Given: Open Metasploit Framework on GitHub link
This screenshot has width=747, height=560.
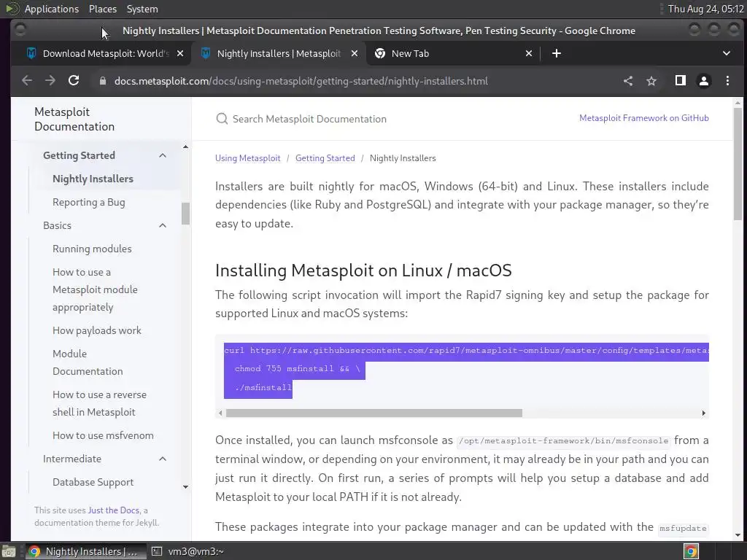Looking at the screenshot, I should point(643,117).
